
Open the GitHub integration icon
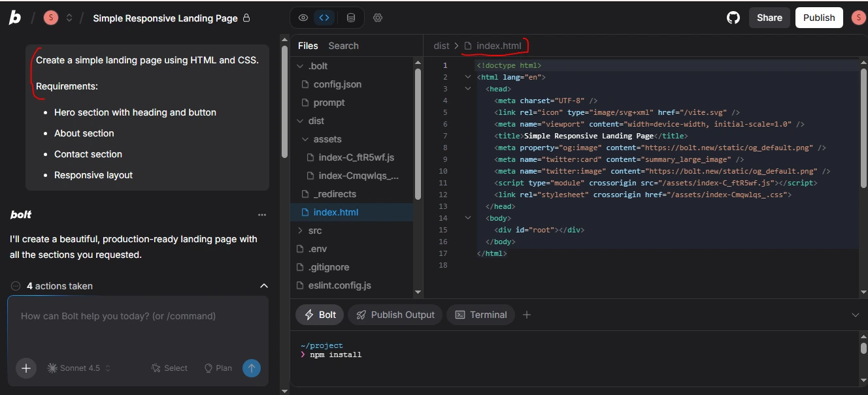[733, 18]
